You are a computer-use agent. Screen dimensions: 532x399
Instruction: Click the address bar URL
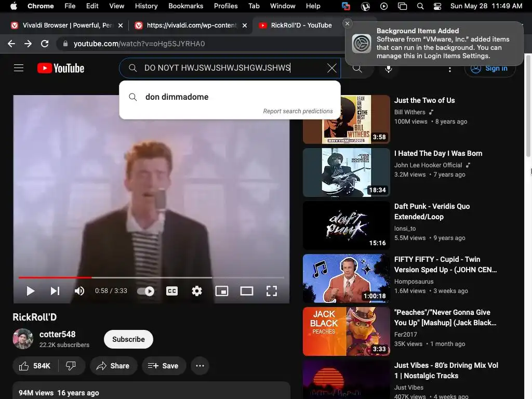pyautogui.click(x=139, y=44)
